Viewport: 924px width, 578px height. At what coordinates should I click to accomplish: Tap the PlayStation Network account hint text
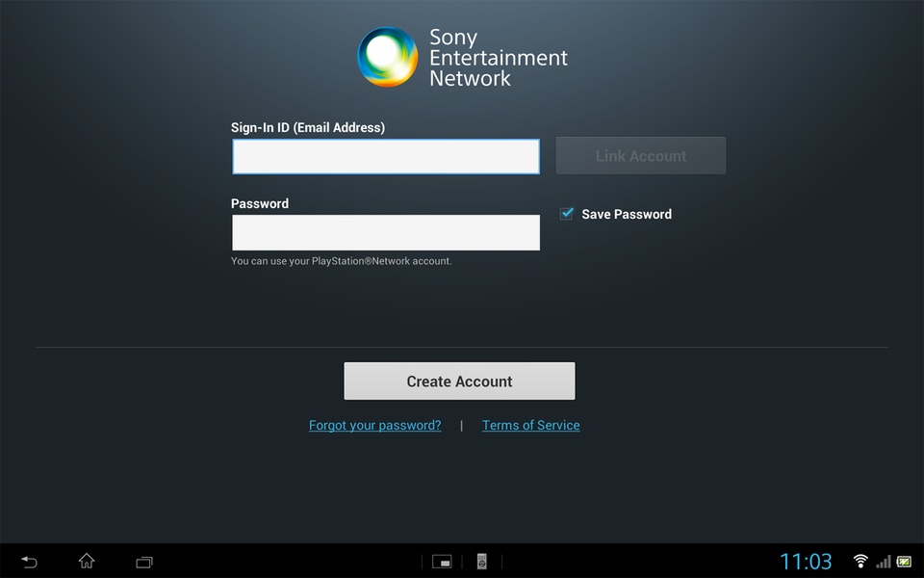pos(341,261)
